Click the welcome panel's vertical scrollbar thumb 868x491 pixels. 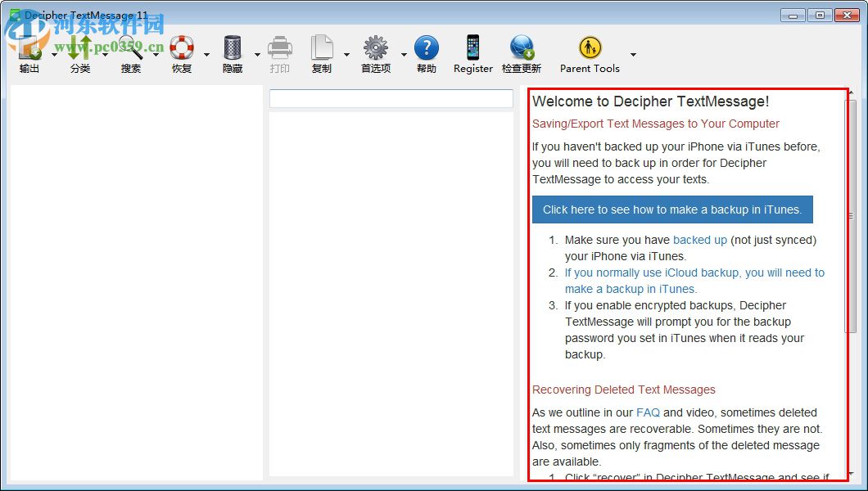851,216
